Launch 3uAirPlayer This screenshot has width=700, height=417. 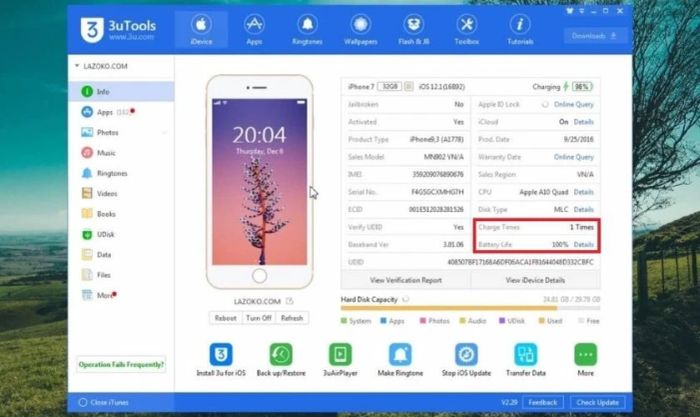pos(340,354)
